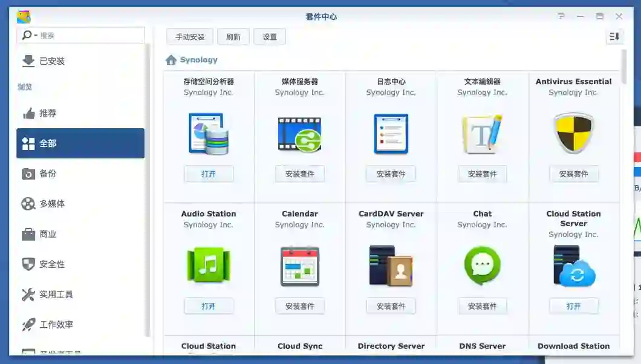Open the Text Editor package icon

pos(482,134)
